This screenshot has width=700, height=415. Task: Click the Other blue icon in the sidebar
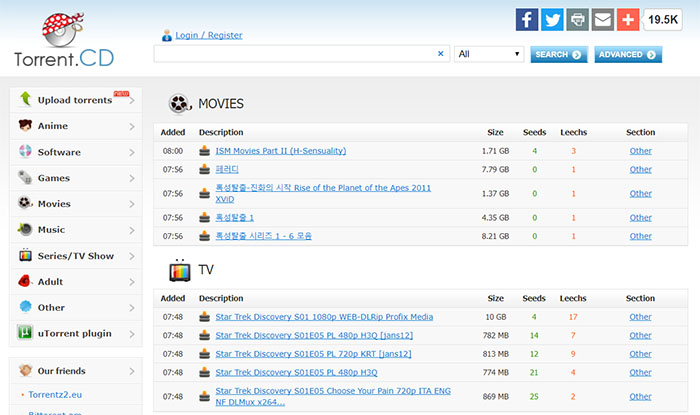coord(26,307)
